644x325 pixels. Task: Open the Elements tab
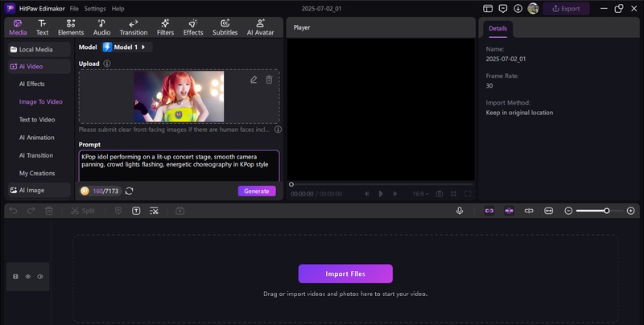pyautogui.click(x=71, y=27)
